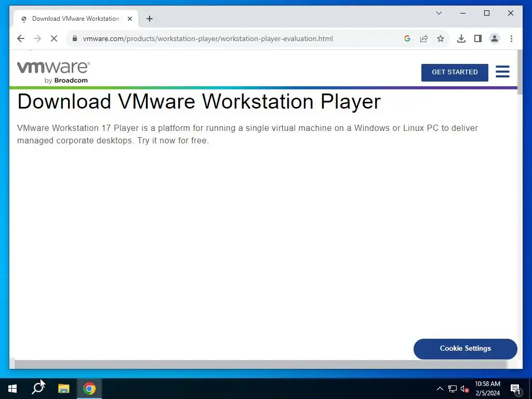Minimize the Chrome window
The image size is (532, 399).
[463, 13]
